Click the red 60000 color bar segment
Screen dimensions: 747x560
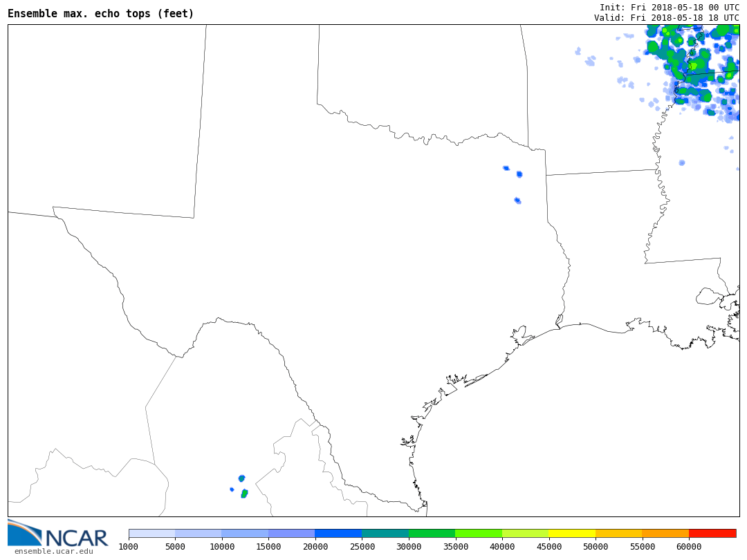tap(712, 533)
